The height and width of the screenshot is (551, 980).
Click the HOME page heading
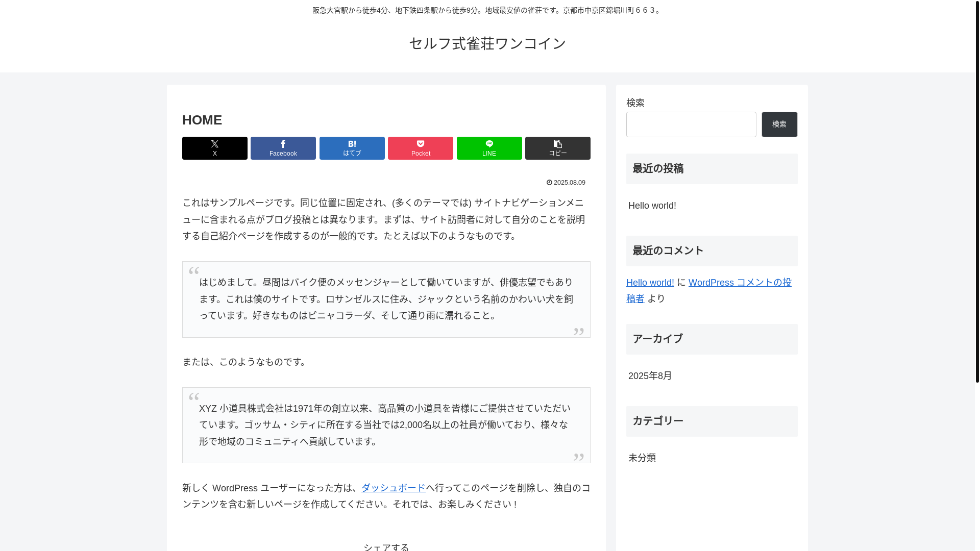click(202, 120)
